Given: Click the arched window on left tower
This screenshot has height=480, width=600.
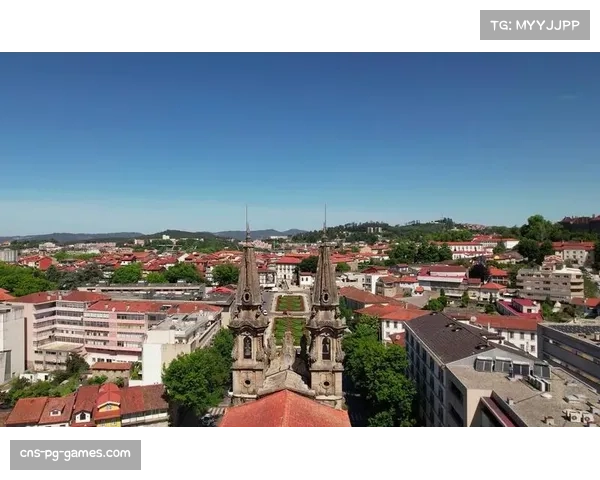Looking at the screenshot, I should (247, 347).
